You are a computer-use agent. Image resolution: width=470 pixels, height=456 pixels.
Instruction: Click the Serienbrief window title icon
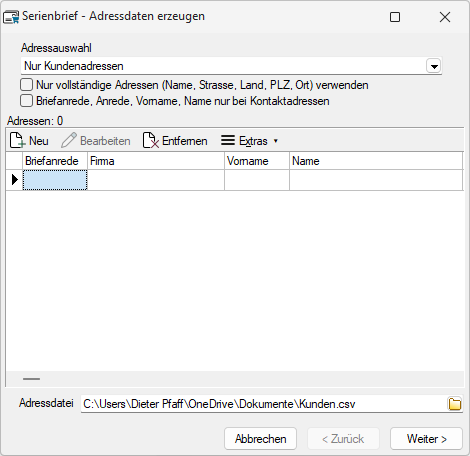(x=11, y=17)
